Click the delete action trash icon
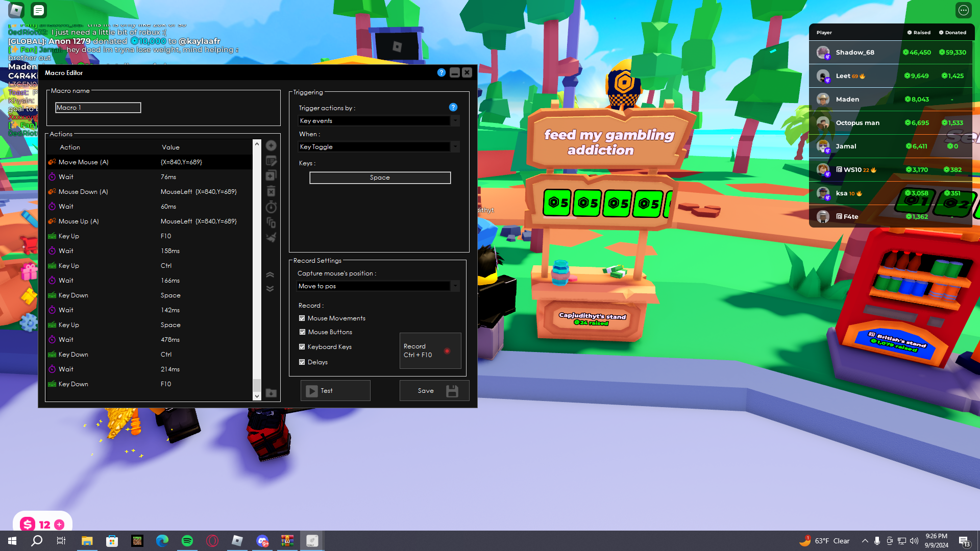The height and width of the screenshot is (551, 980). coord(271,191)
